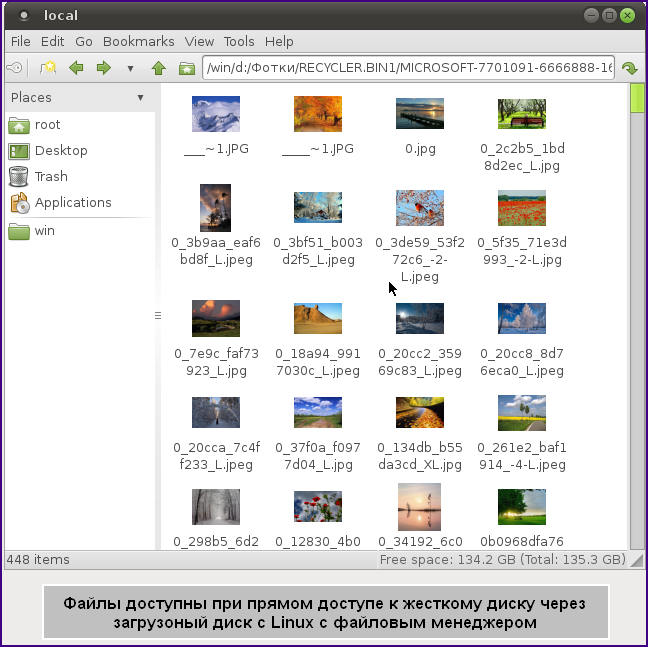This screenshot has height=647, width=648.
Task: Click the vertical scrollbar thumb
Action: pos(637,98)
